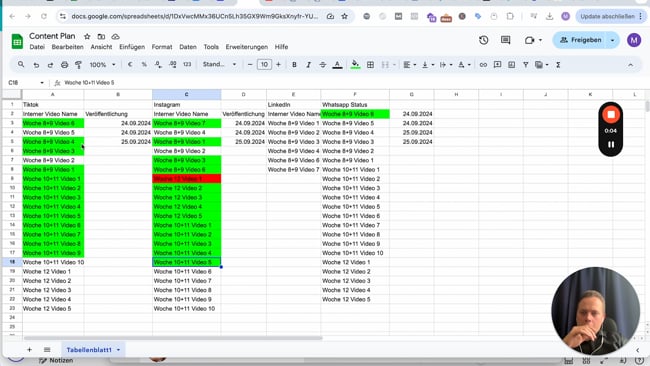
Task: Open the zoom level dropdown
Action: point(102,65)
